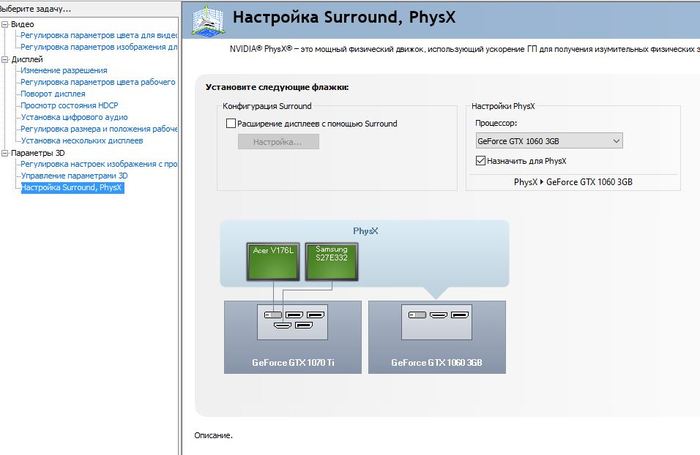The width and height of the screenshot is (700, 455).
Task: Click first port icon on GTX 1060 3GB
Action: (413, 316)
